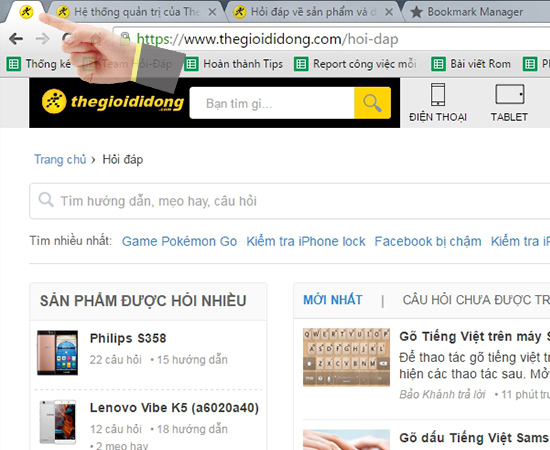Click the Tìm hướng dẫn, mẹo hay search box
This screenshot has height=450, width=550.
pos(290,201)
